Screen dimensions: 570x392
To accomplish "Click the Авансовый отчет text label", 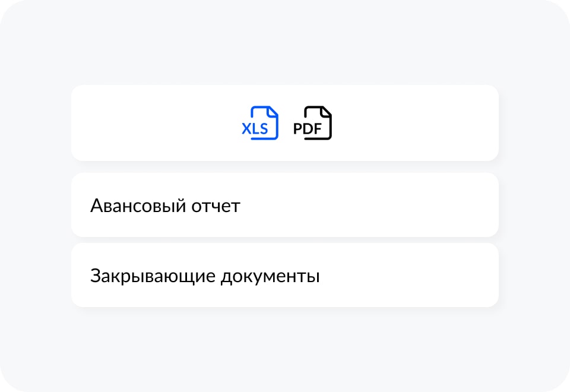I will pyautogui.click(x=165, y=206).
